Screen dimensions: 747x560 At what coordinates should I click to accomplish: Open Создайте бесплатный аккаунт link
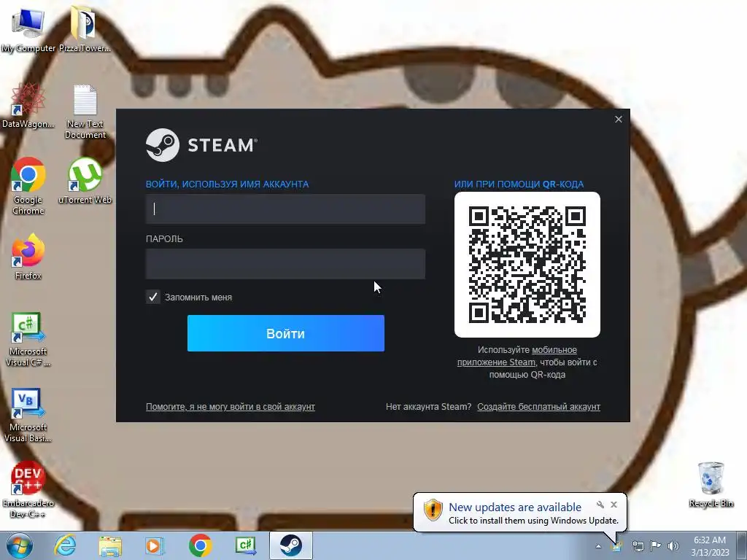(539, 407)
